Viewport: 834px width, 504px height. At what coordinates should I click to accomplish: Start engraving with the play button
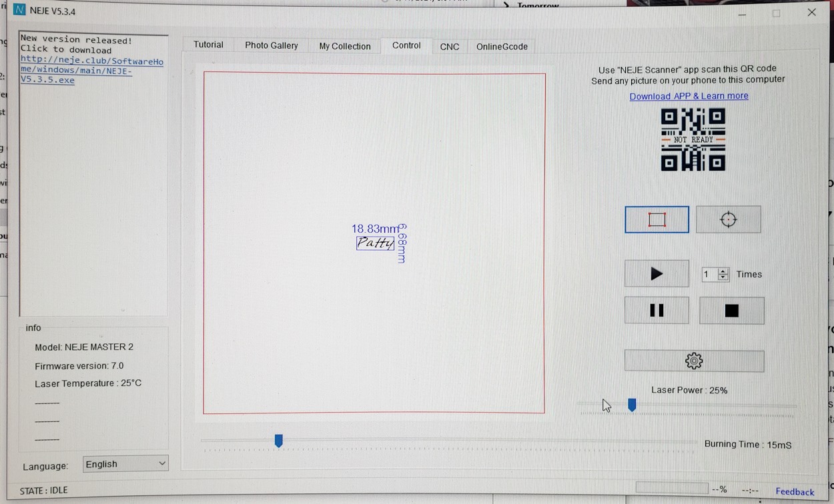(657, 274)
